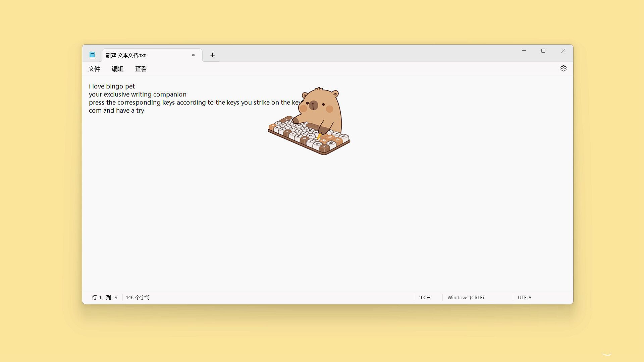Click the 100% zoom level in status bar
644x362 pixels.
pyautogui.click(x=424, y=298)
